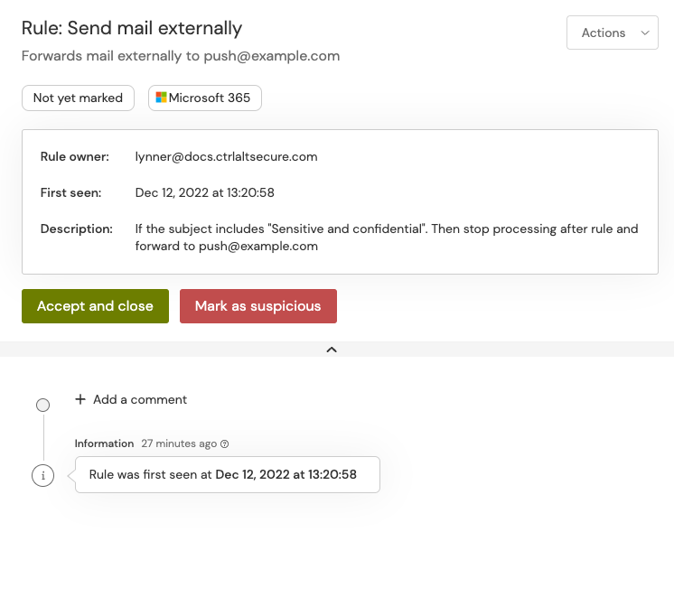Click the Microsoft 365 logo icon
Screen dimensions: 674x616
pos(162,98)
